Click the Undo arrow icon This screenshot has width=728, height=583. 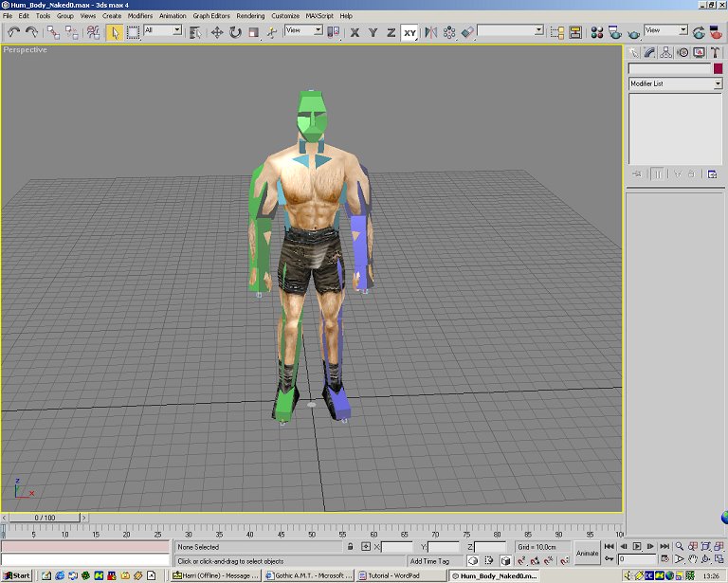13,32
